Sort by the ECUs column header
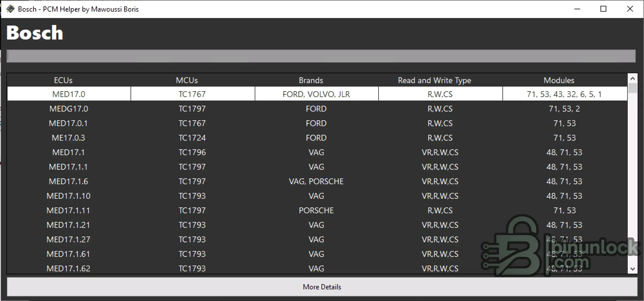The height and width of the screenshot is (301, 644). pyautogui.click(x=63, y=80)
